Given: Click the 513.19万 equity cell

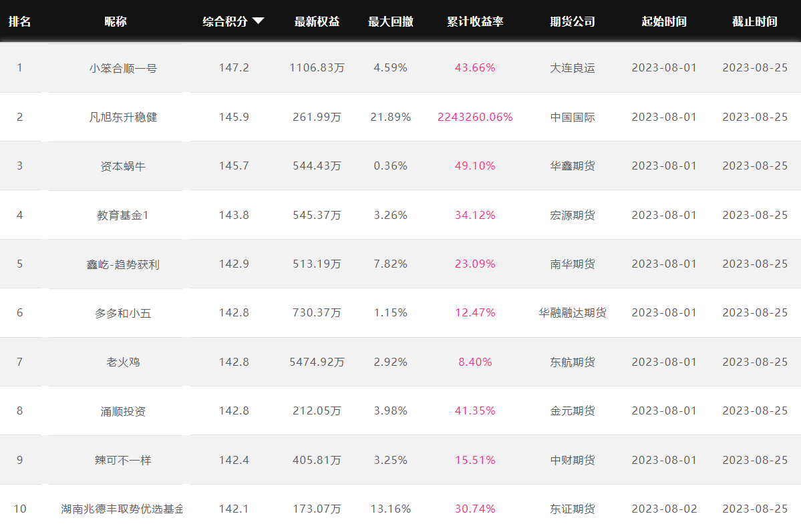Looking at the screenshot, I should pos(317,264).
